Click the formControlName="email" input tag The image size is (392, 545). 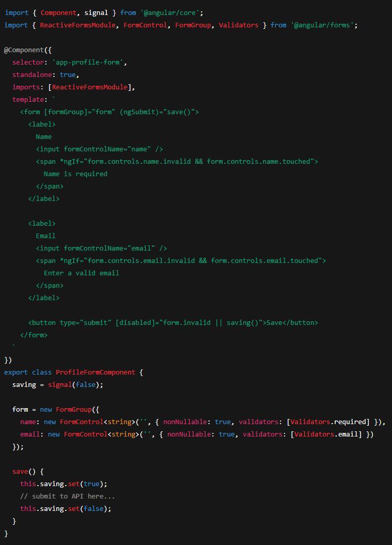point(101,248)
